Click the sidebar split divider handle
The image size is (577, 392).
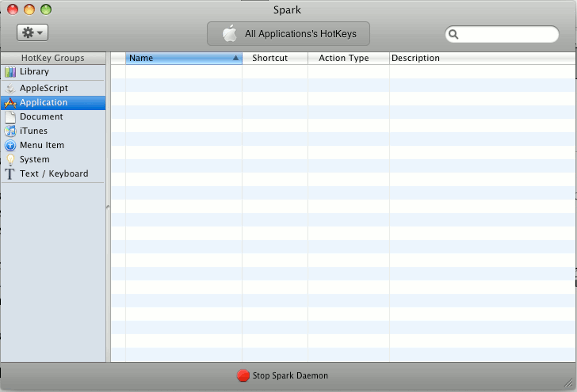(x=108, y=207)
